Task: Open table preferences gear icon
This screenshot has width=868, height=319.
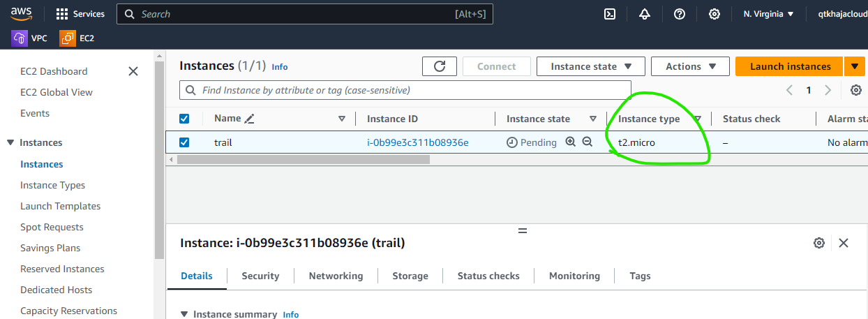Action: [855, 90]
